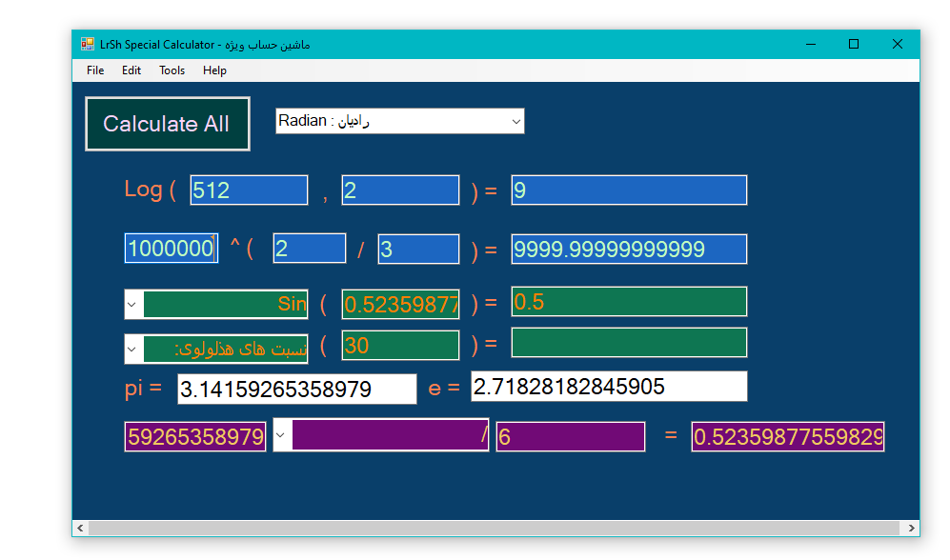Click the Log base field containing 2
The width and height of the screenshot is (950, 560).
click(x=400, y=190)
